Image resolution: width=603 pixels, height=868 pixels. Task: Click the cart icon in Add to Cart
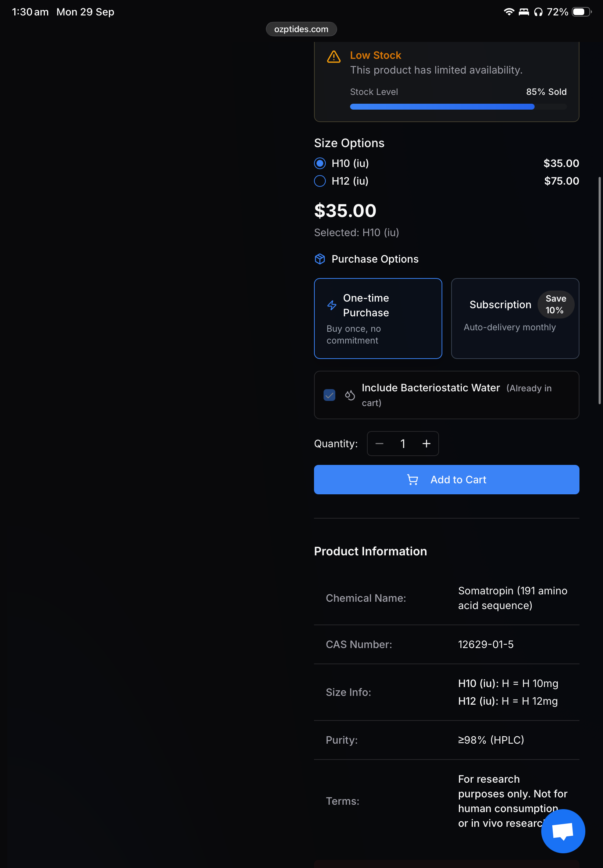(x=412, y=480)
